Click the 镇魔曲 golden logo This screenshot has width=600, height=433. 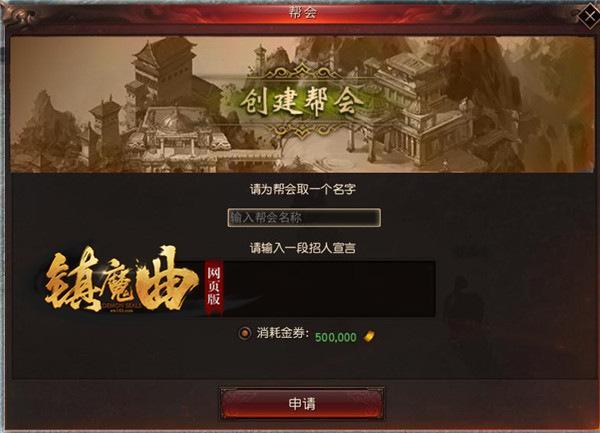[121, 279]
